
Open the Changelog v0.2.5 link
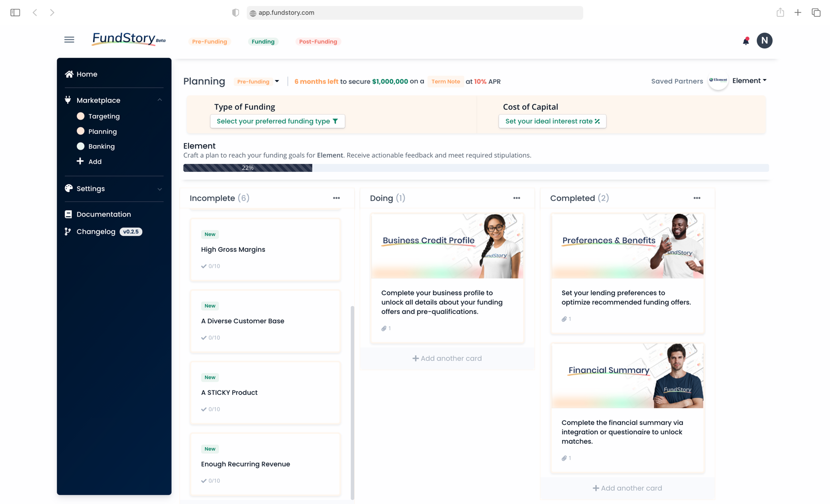[104, 232]
